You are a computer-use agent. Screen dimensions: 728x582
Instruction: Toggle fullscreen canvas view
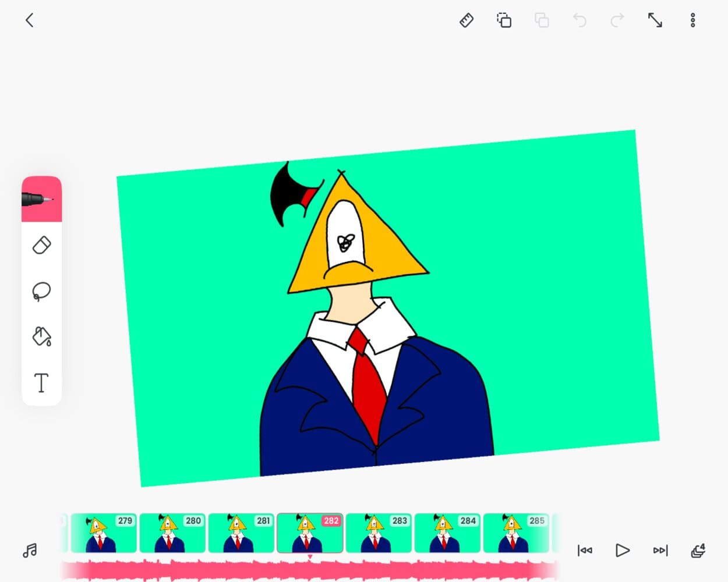[655, 20]
